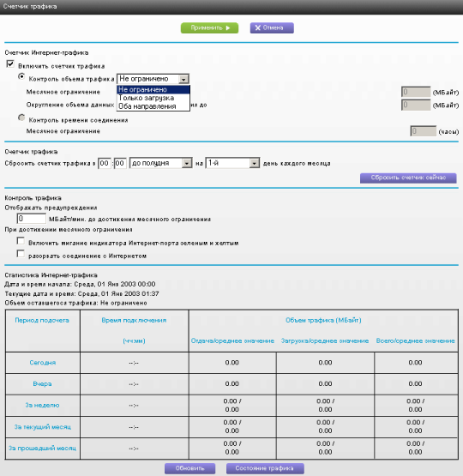
Task: Click Сбросить счетчик сейчас button
Action: [x=408, y=178]
